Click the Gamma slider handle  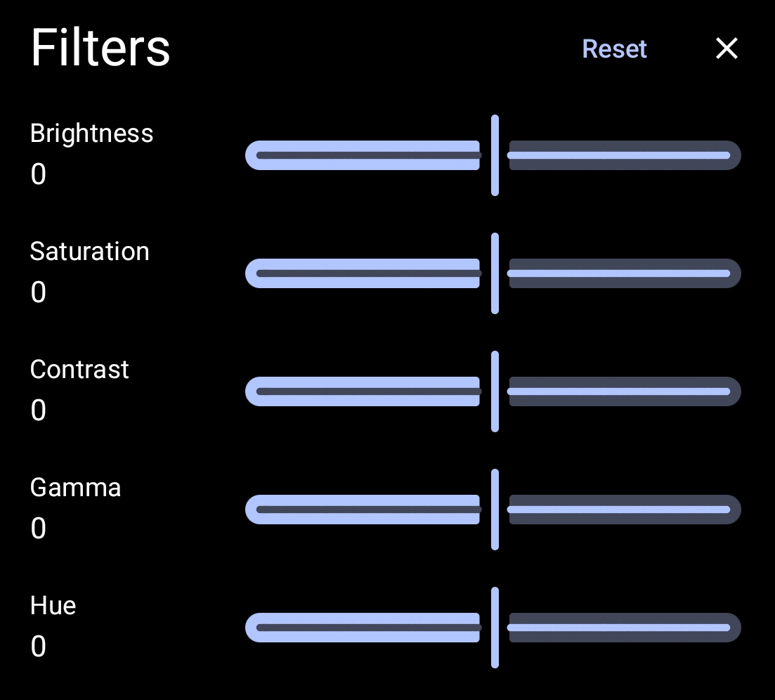click(494, 509)
